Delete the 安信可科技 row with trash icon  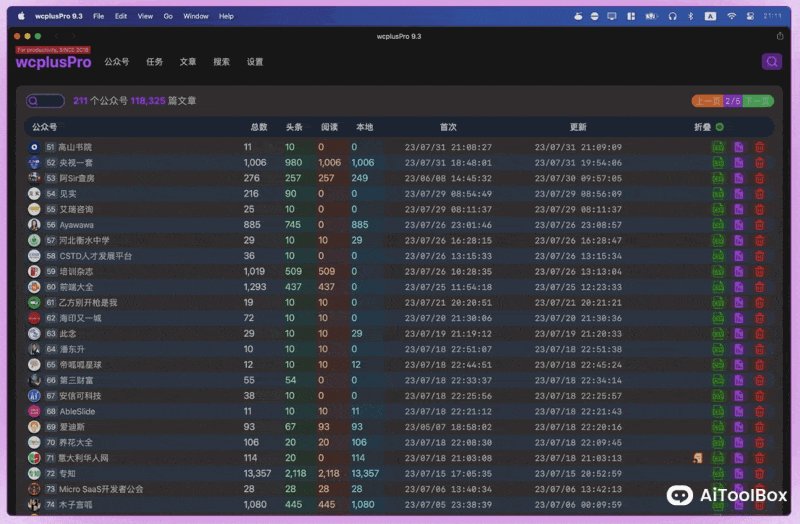tap(759, 396)
